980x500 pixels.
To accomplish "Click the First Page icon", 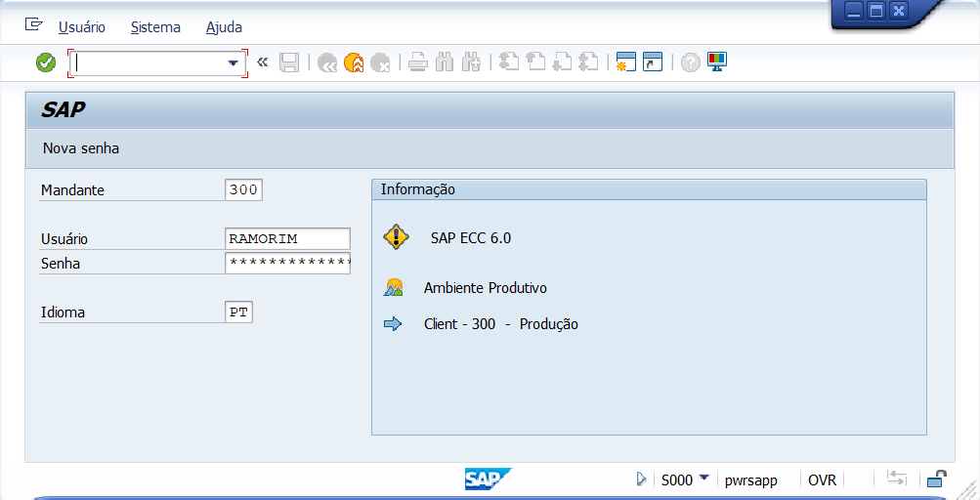I will pos(509,62).
